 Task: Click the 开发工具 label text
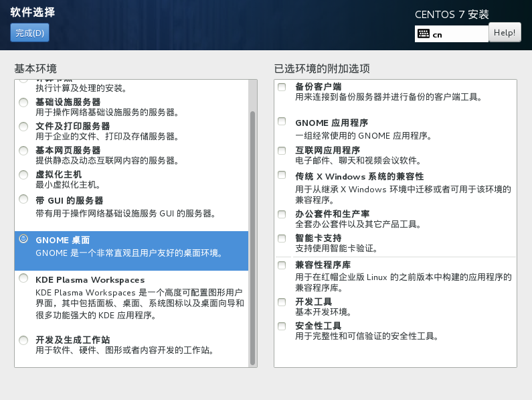(313, 302)
